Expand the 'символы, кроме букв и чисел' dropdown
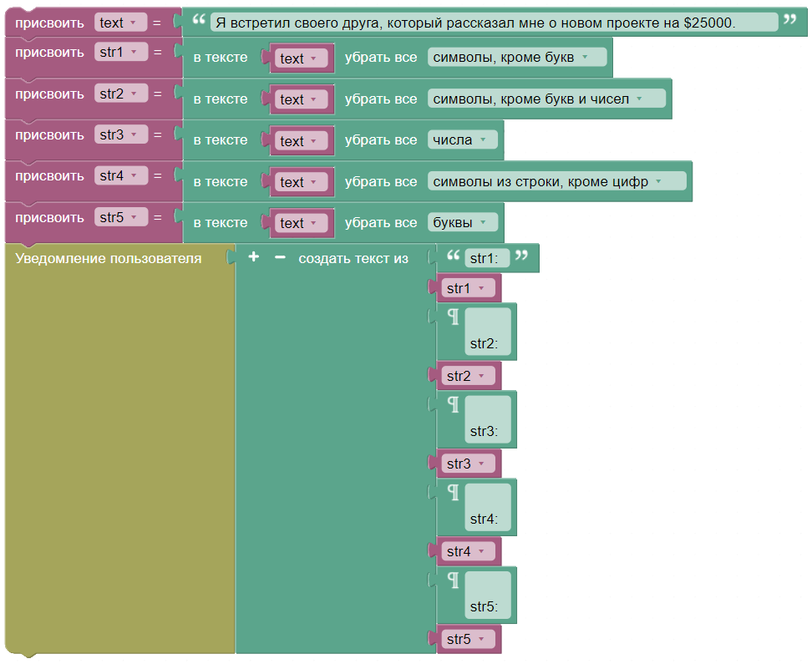Viewport: 812px width, 664px height. (546, 99)
